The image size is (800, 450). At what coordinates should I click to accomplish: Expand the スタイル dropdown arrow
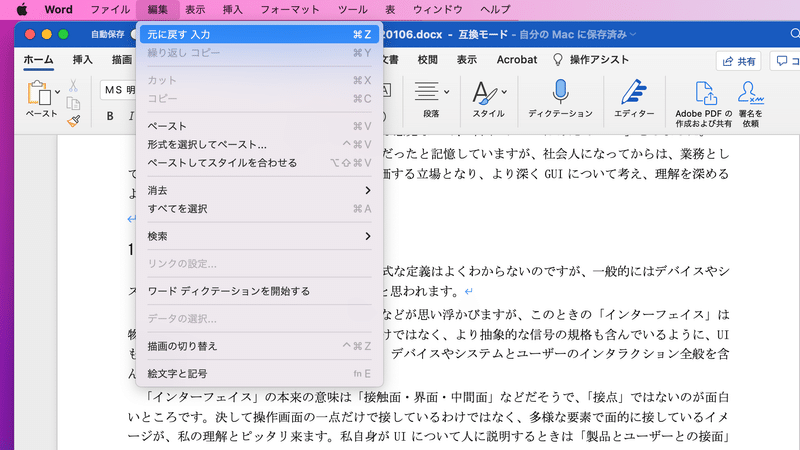coord(504,92)
